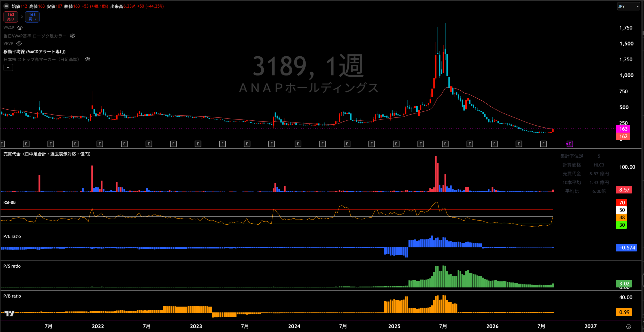Unhide the 日本株 ストップ高マーカー indicator
This screenshot has width=644, height=332.
(x=87, y=59)
